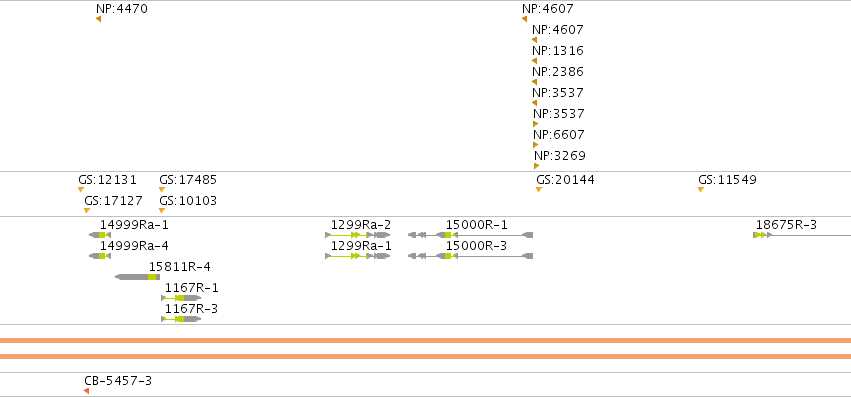This screenshot has width=851, height=397.
Task: Select the NP:1316 triangle marker
Action: click(x=535, y=61)
